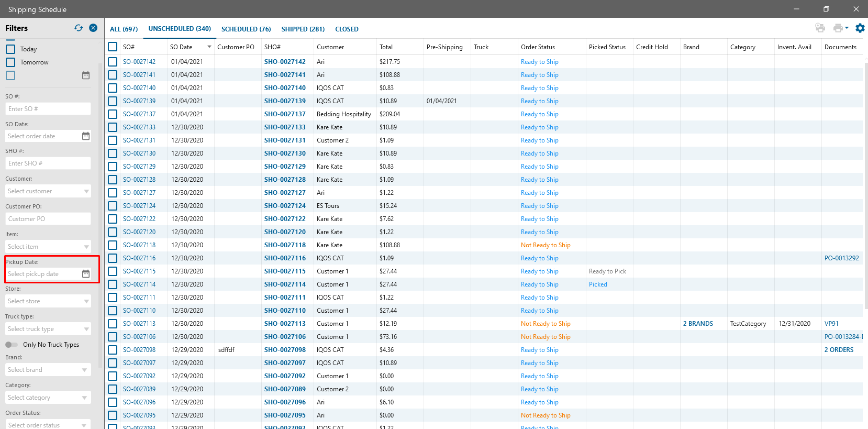Switch to the CLOSED tab
This screenshot has height=429, width=868.
[347, 29]
